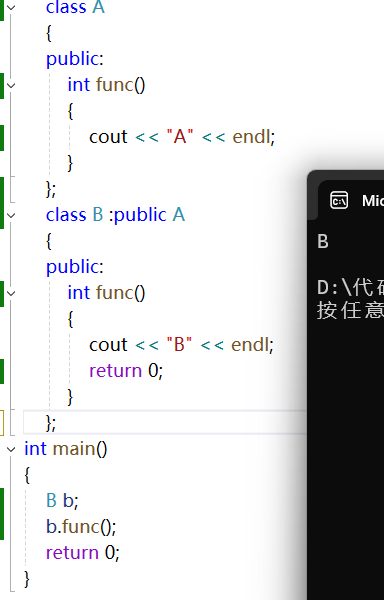This screenshot has width=384, height=600.
Task: Click the console output line B
Action: [323, 241]
